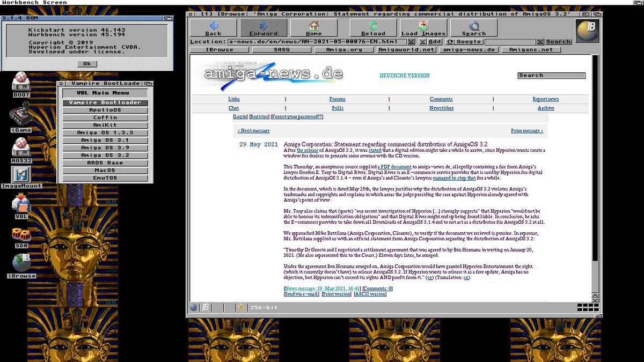Image resolution: width=644 pixels, height=362 pixels.
Task: Click the Register link
Action: point(259,116)
